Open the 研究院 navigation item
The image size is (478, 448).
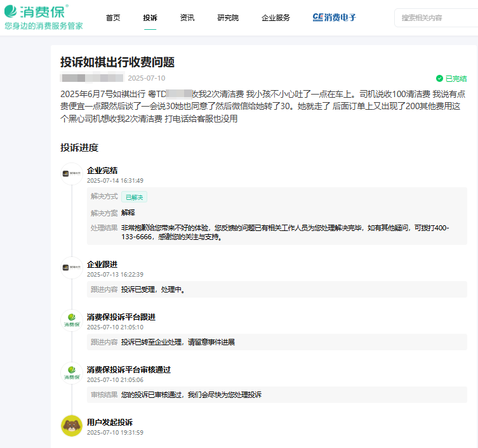[x=228, y=18]
